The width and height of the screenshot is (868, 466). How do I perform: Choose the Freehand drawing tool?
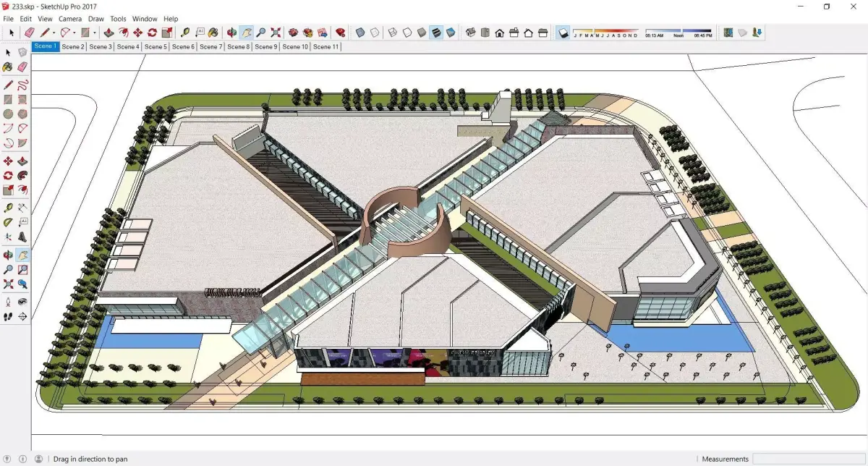pos(22,85)
